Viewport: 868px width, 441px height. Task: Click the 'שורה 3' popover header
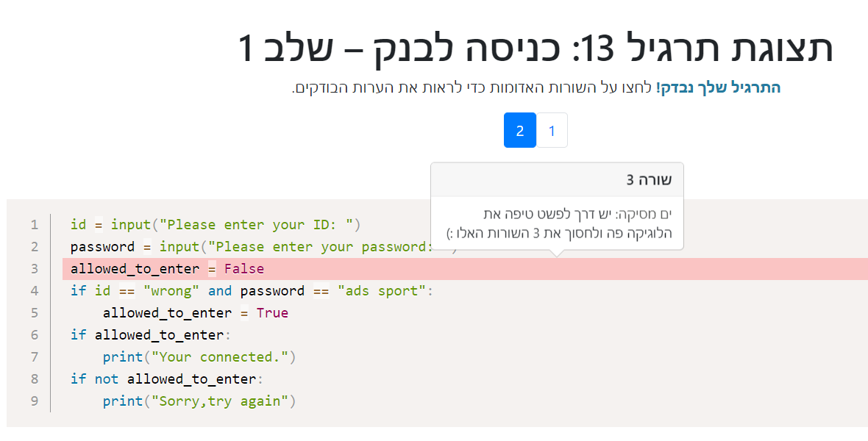[x=557, y=180]
